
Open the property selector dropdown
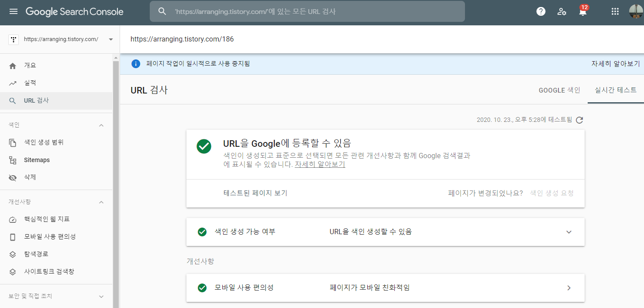click(111, 39)
